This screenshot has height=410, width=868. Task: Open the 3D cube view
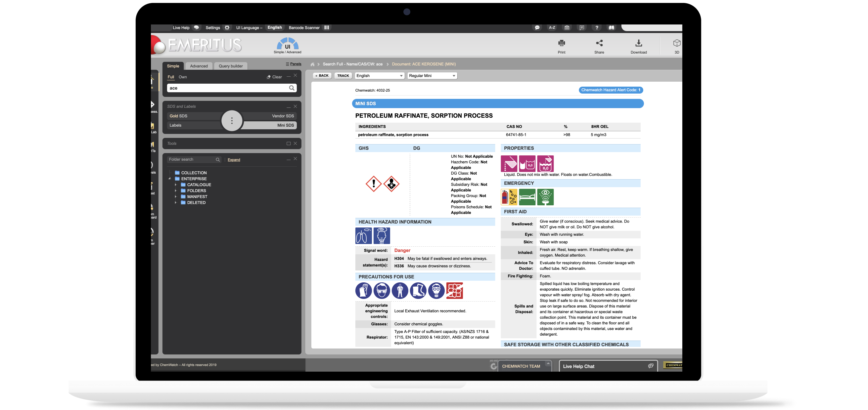point(677,43)
